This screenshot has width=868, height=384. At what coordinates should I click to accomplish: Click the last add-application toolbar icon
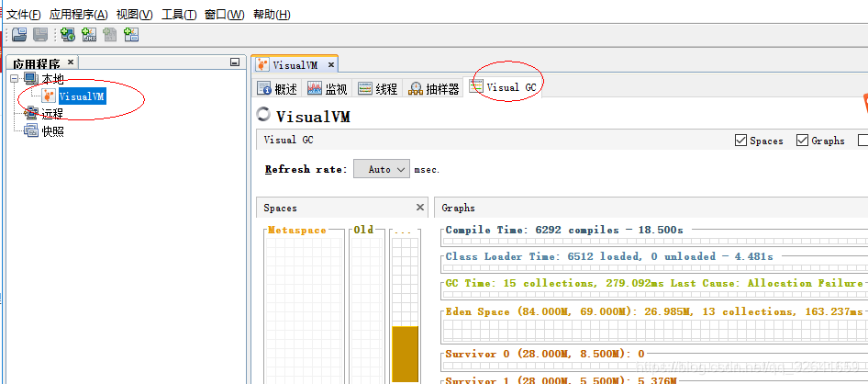pyautogui.click(x=130, y=35)
